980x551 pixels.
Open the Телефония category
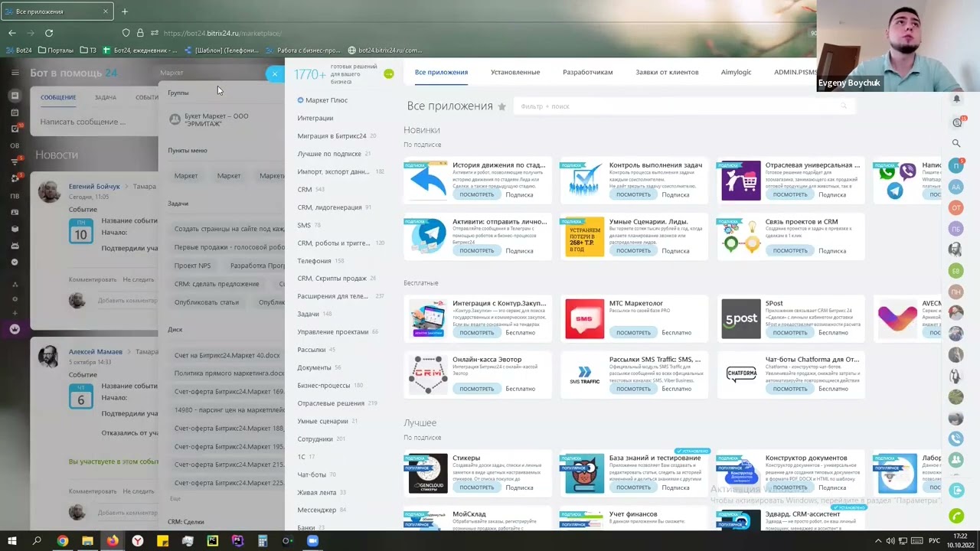click(x=314, y=261)
